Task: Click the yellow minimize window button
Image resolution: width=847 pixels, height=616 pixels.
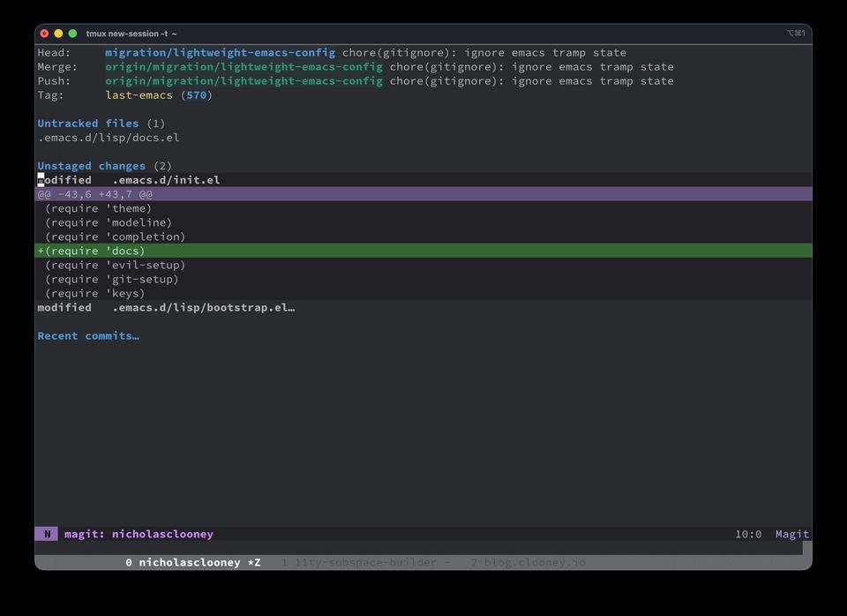Action: click(58, 34)
